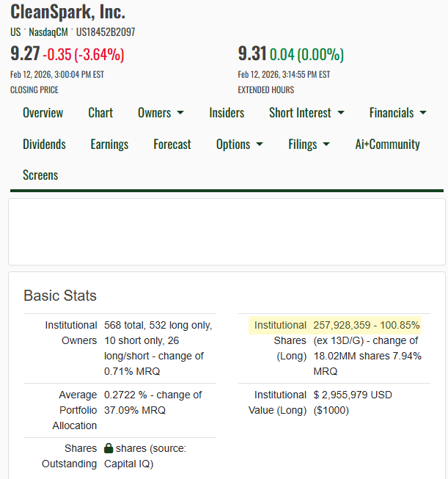The width and height of the screenshot is (448, 479).
Task: Click the highlighted 257,928,359 - 100.85% value
Action: 367,325
